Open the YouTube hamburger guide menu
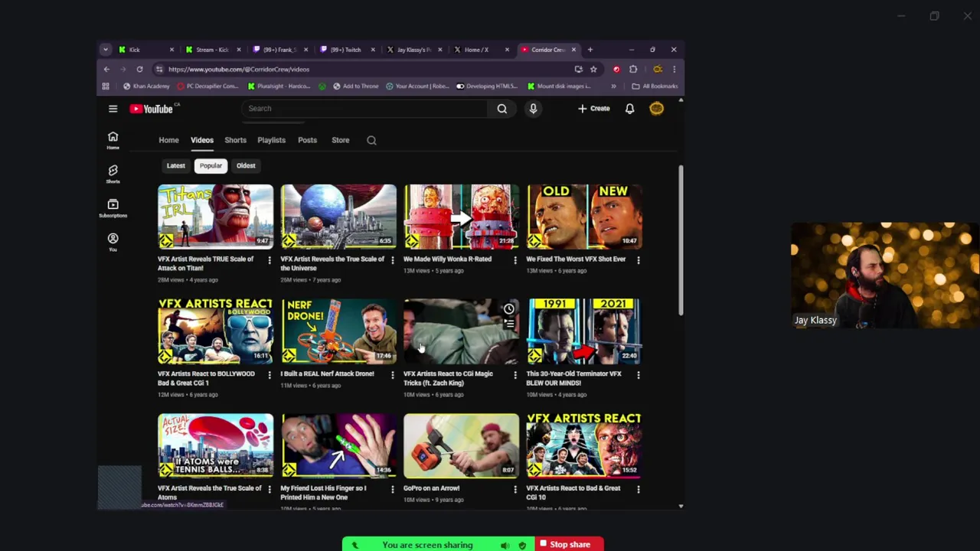The image size is (980, 551). tap(113, 109)
